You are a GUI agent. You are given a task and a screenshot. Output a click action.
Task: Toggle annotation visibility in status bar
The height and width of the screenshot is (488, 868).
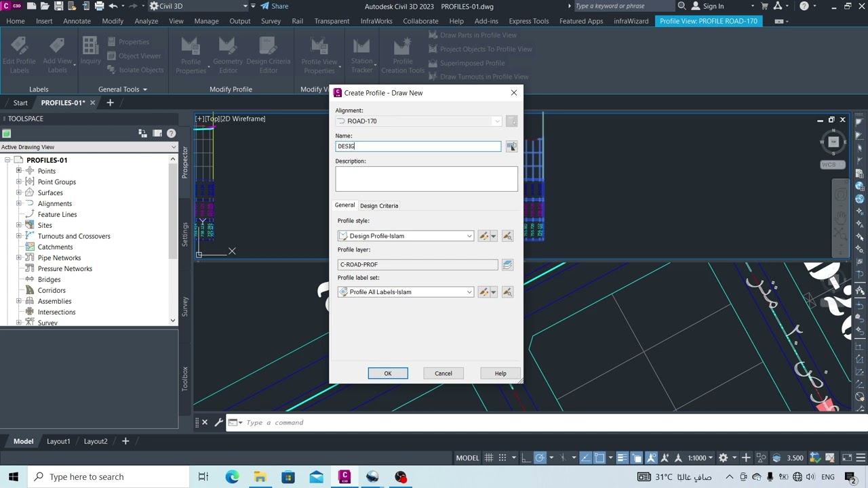point(652,458)
